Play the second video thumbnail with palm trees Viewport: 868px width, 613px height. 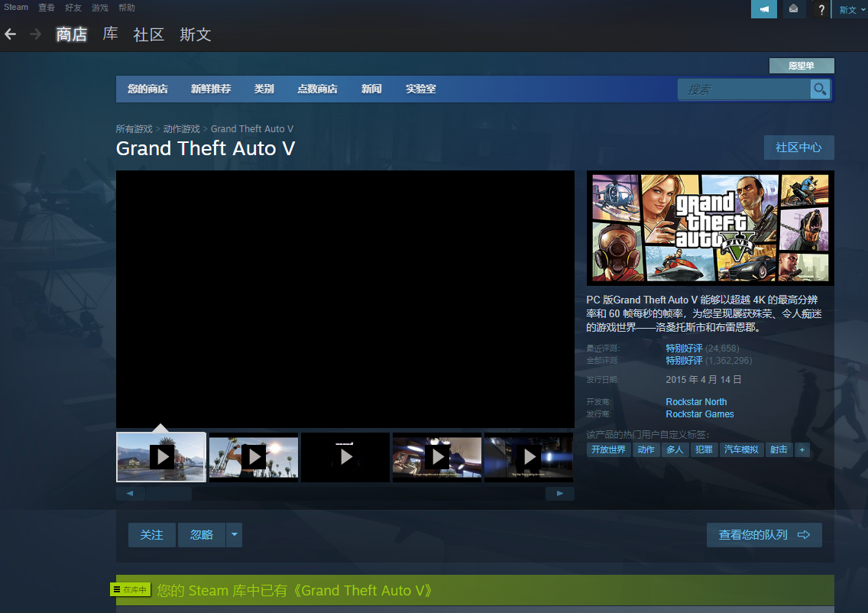pos(254,457)
